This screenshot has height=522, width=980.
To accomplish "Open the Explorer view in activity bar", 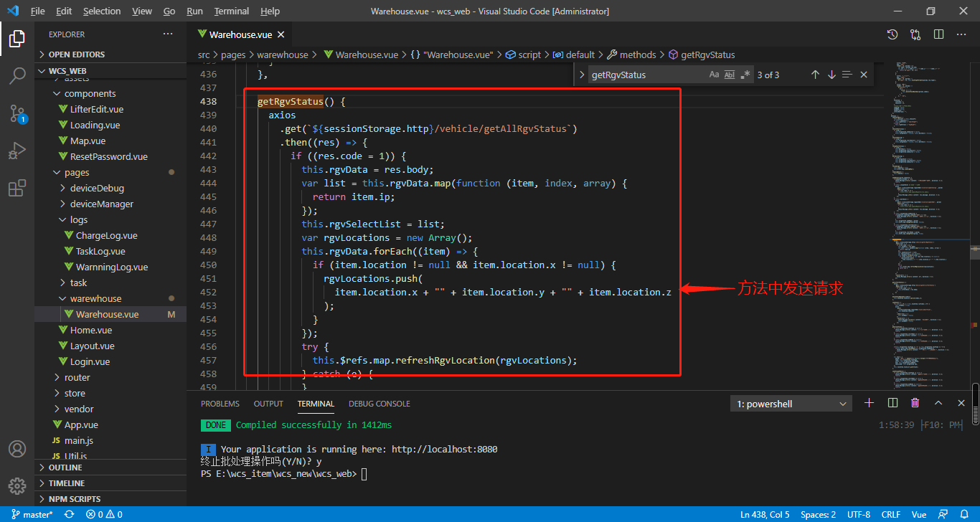I will 17,39.
